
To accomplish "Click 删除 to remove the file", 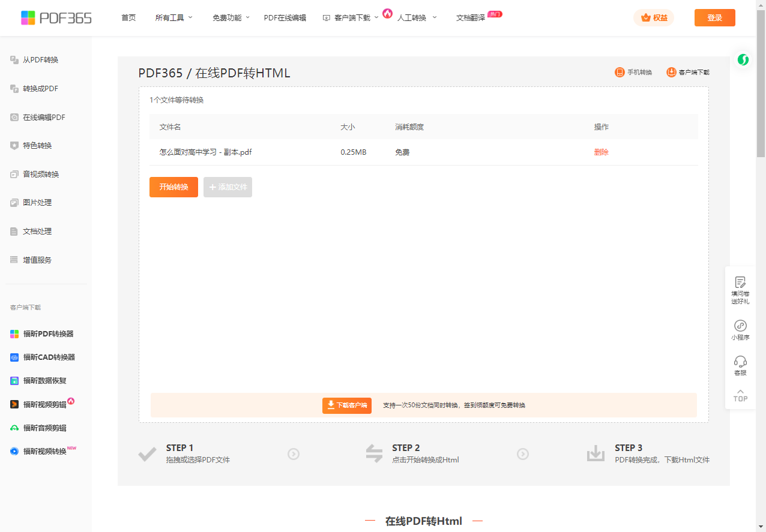I will click(601, 152).
